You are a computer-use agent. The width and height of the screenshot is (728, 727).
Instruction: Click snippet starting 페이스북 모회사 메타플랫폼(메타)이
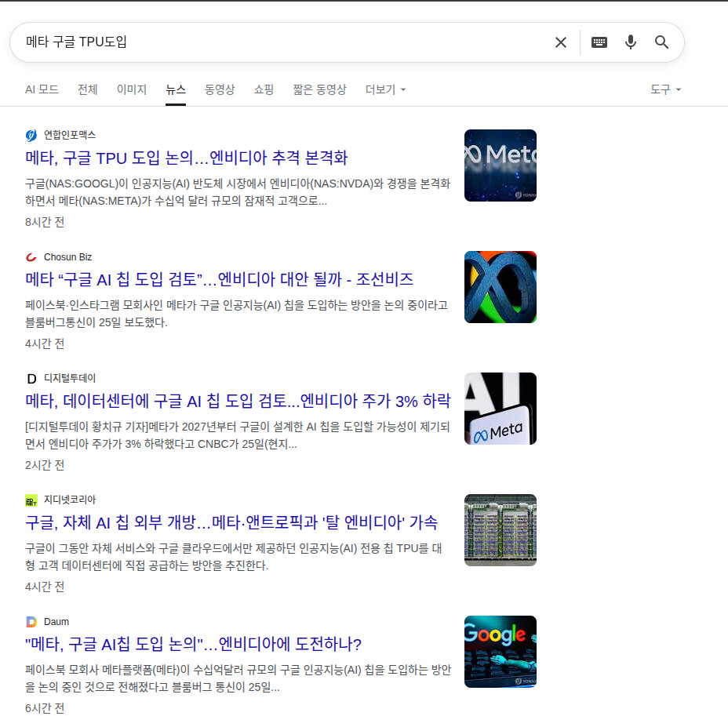tap(238, 678)
